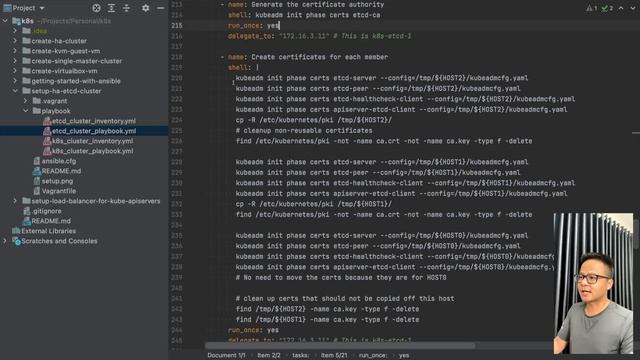Open the Vagrantfile
The height and width of the screenshot is (360, 640).
(x=59, y=191)
